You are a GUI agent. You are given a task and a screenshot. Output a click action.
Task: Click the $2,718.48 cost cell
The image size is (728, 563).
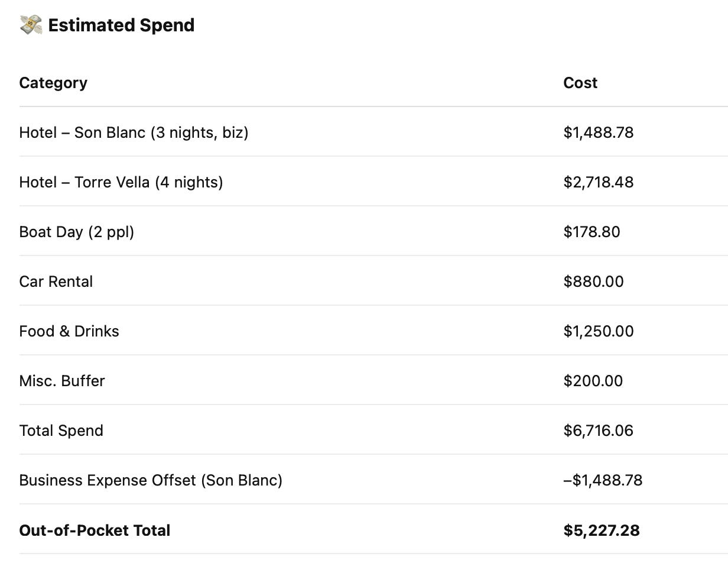tap(599, 182)
